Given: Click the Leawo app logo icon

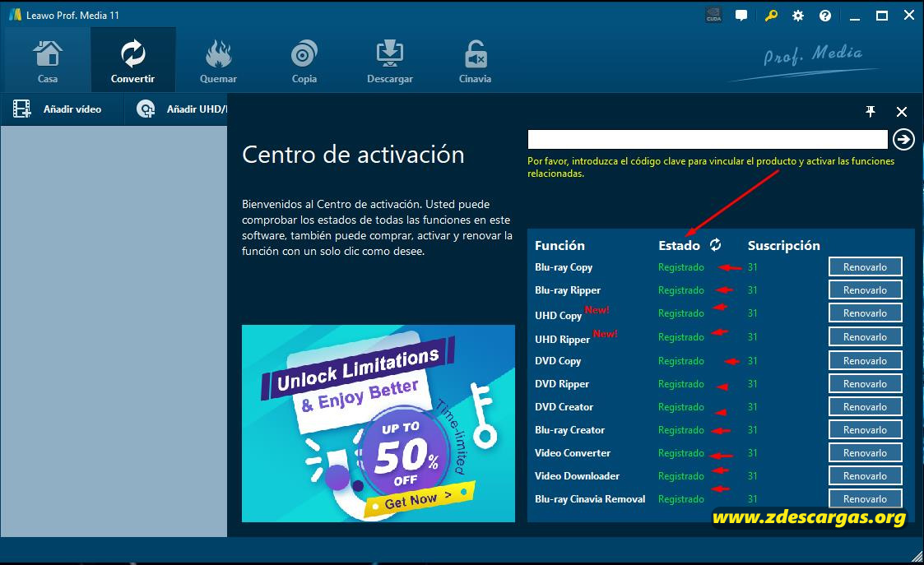Looking at the screenshot, I should [16, 15].
